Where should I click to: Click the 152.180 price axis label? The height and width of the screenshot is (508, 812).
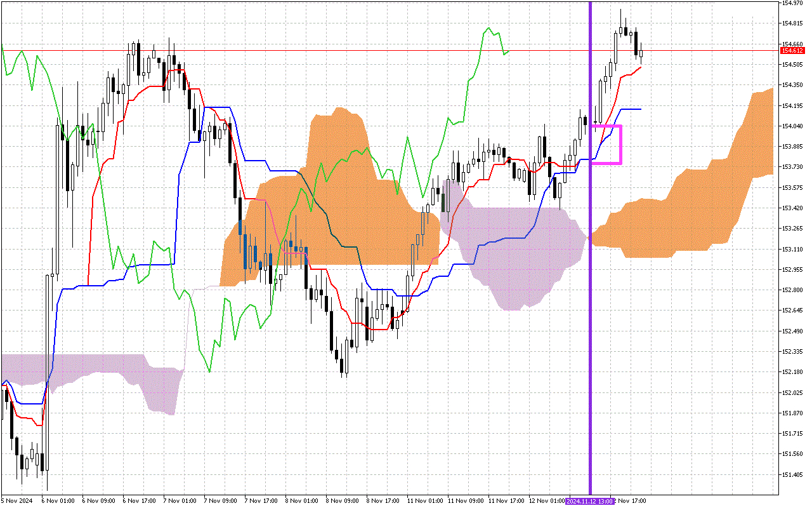pyautogui.click(x=792, y=372)
